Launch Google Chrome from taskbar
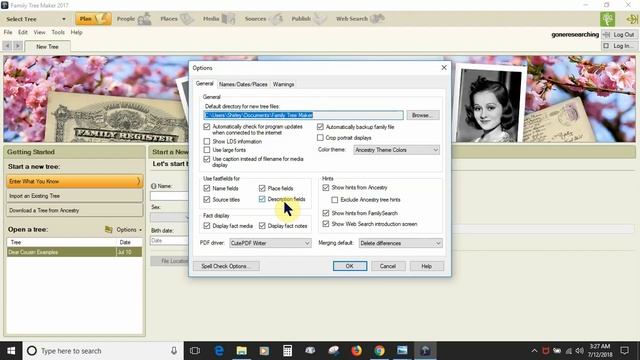 pyautogui.click(x=379, y=351)
